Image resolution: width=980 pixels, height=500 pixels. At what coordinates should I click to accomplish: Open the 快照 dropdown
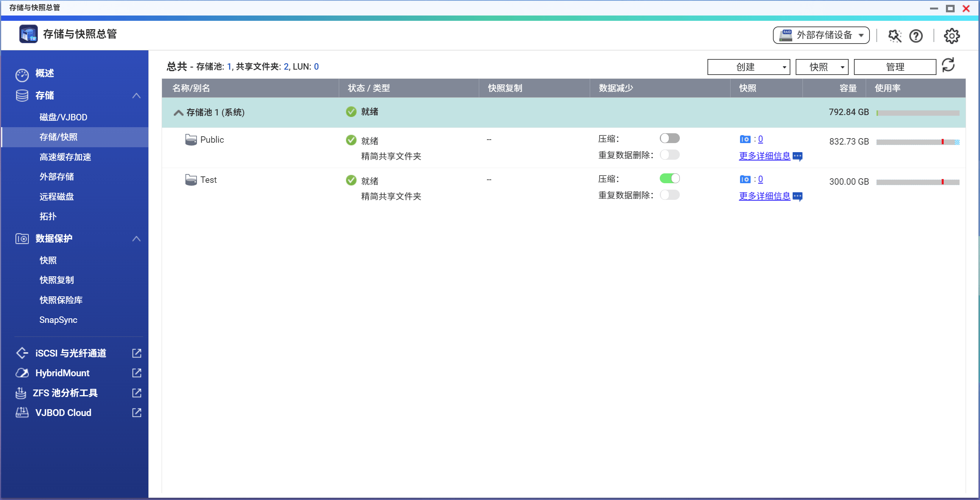pyautogui.click(x=822, y=67)
